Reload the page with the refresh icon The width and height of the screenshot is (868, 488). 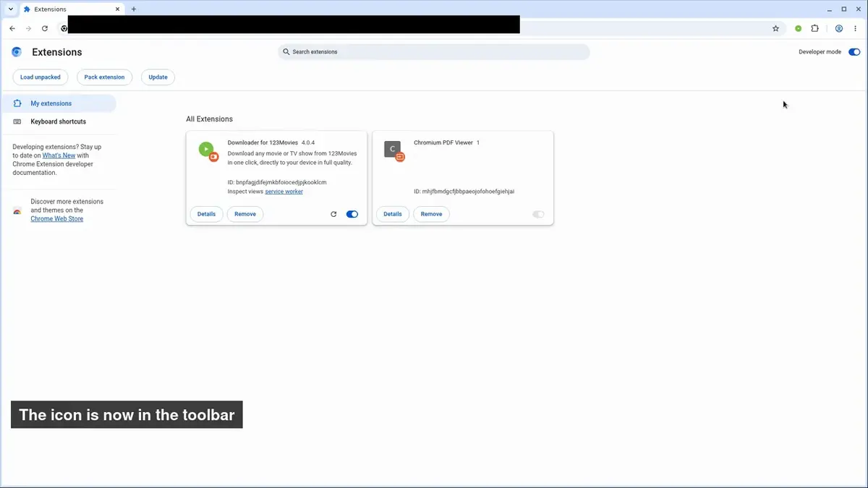pyautogui.click(x=45, y=28)
